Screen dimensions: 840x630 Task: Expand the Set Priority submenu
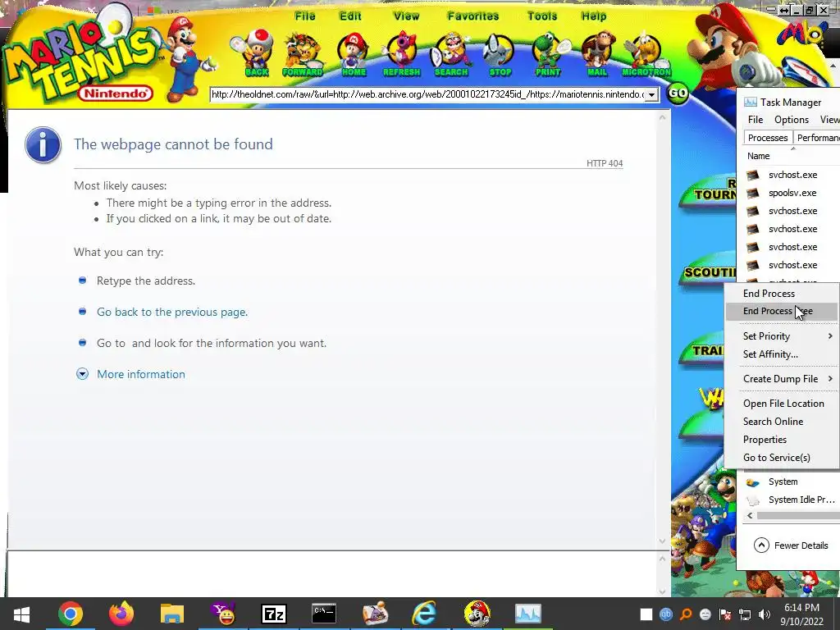(x=782, y=336)
